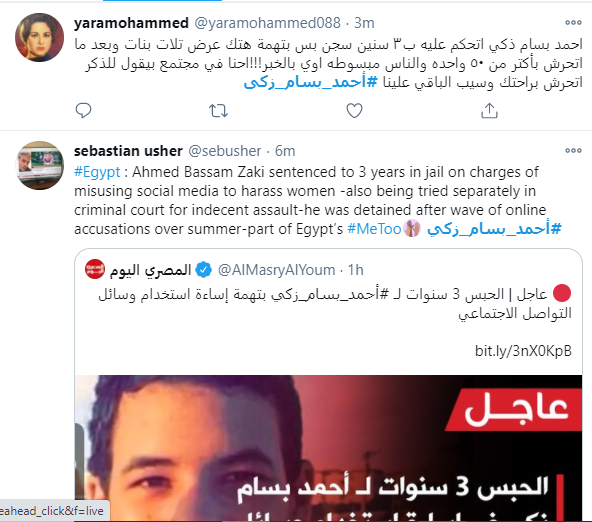Open the bit.ly/3nX0KpB link

(523, 351)
